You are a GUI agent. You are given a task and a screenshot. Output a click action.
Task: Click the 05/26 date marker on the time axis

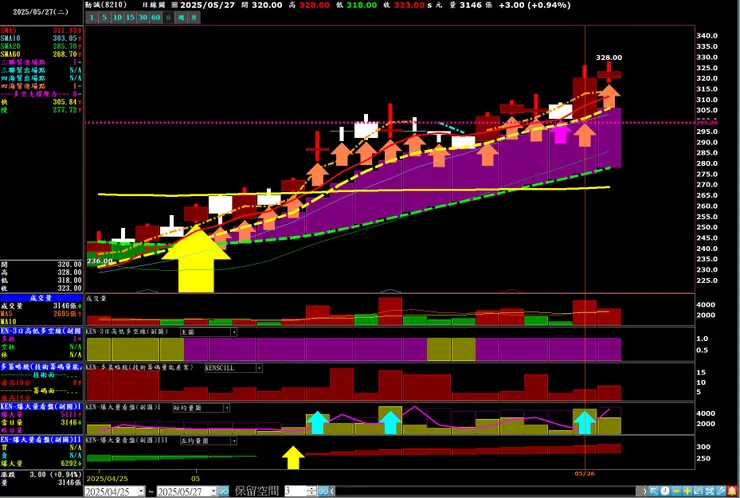[x=584, y=473]
